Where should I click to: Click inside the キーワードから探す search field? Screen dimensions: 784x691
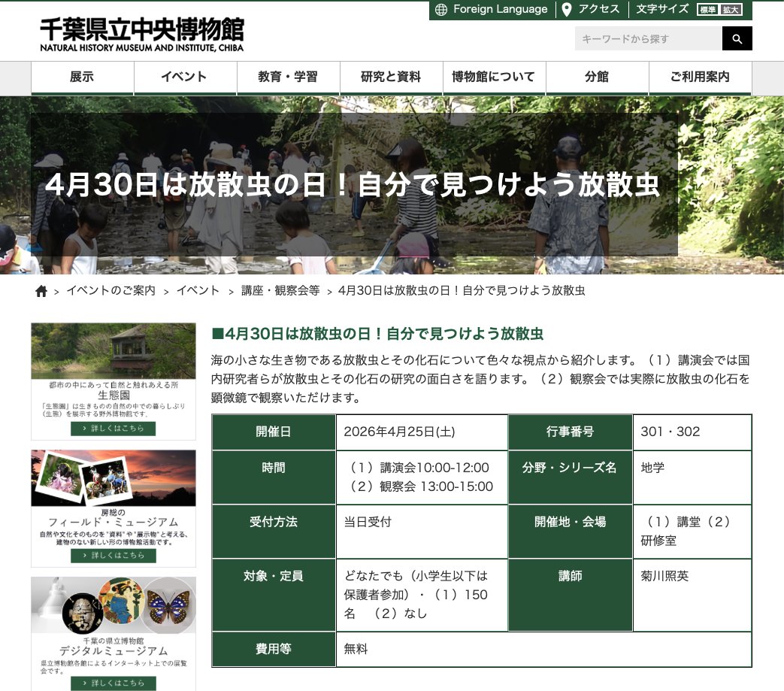(646, 38)
